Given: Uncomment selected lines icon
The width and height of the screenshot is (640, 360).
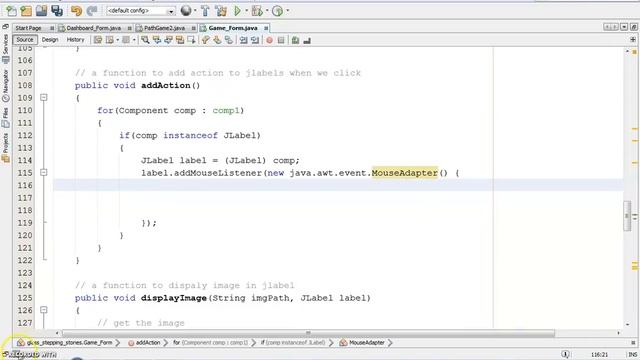Looking at the screenshot, I should (307, 40).
